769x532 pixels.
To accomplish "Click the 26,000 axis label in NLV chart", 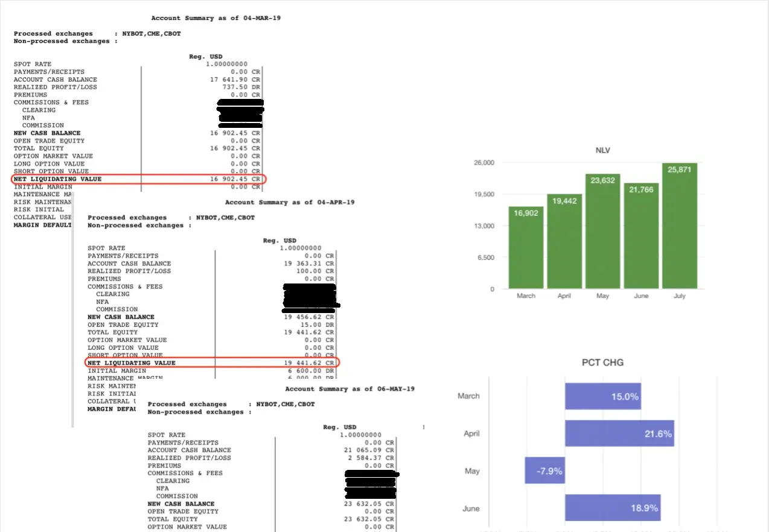I will pos(484,163).
